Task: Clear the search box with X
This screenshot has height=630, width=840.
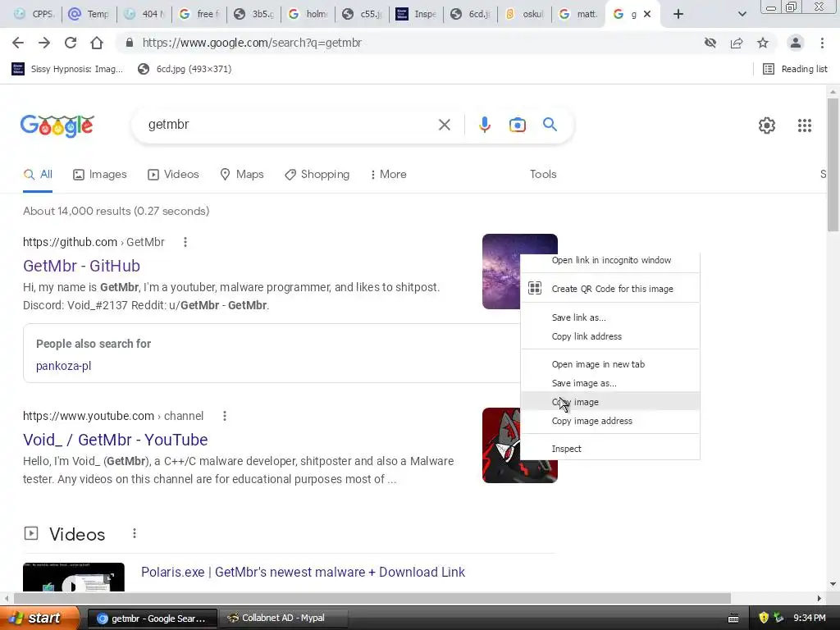Action: tap(444, 125)
